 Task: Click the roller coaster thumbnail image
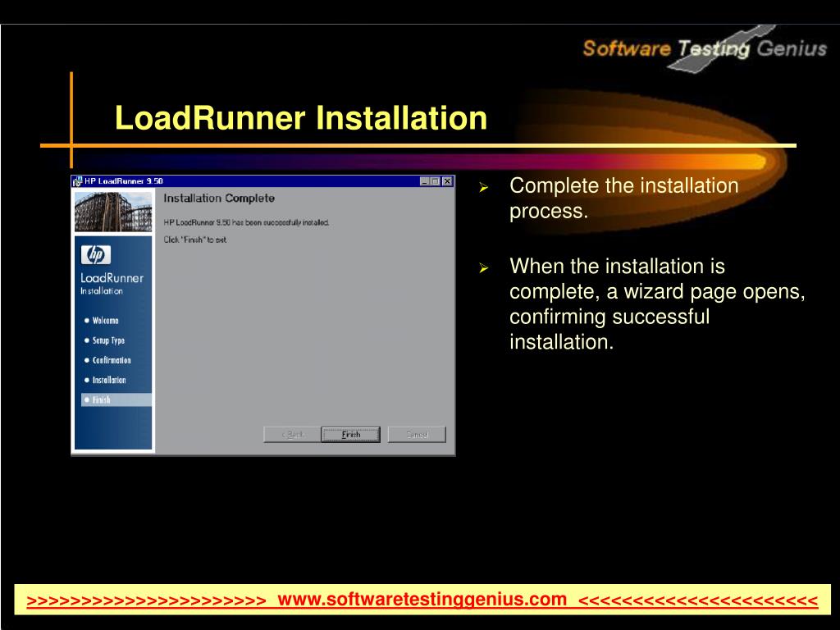pyautogui.click(x=113, y=212)
